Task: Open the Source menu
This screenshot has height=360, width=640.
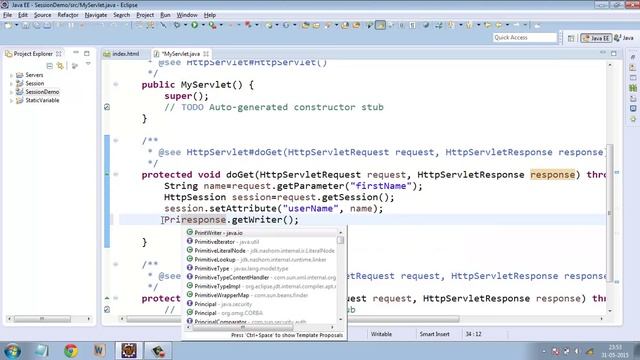Action: point(42,15)
